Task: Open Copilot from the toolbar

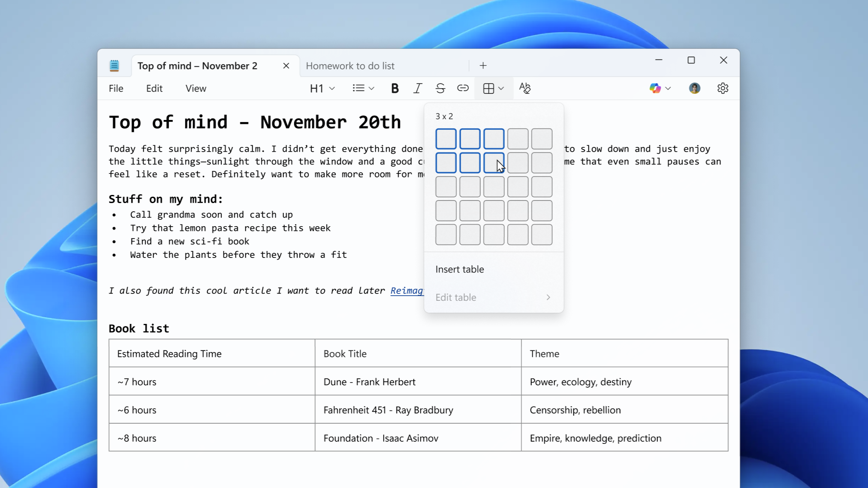Action: pyautogui.click(x=655, y=88)
